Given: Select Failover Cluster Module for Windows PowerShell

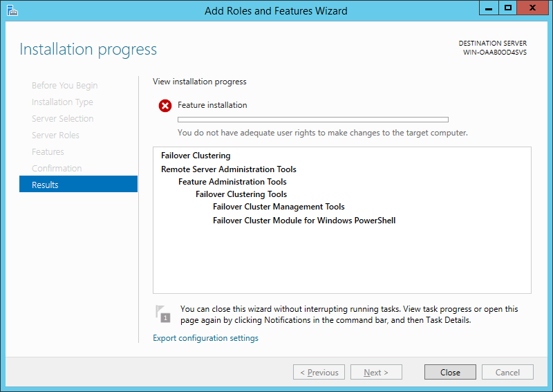Looking at the screenshot, I should click(x=304, y=221).
